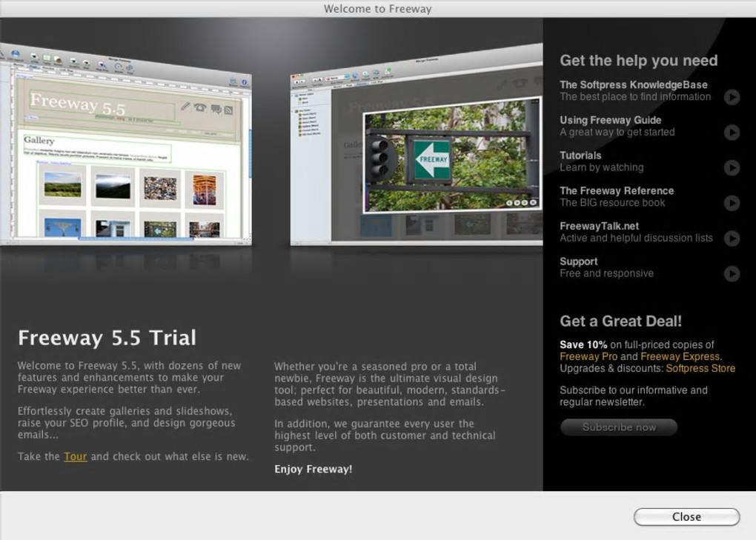Click 'The BIG resource book' text
Image resolution: width=756 pixels, height=540 pixels.
pos(612,203)
